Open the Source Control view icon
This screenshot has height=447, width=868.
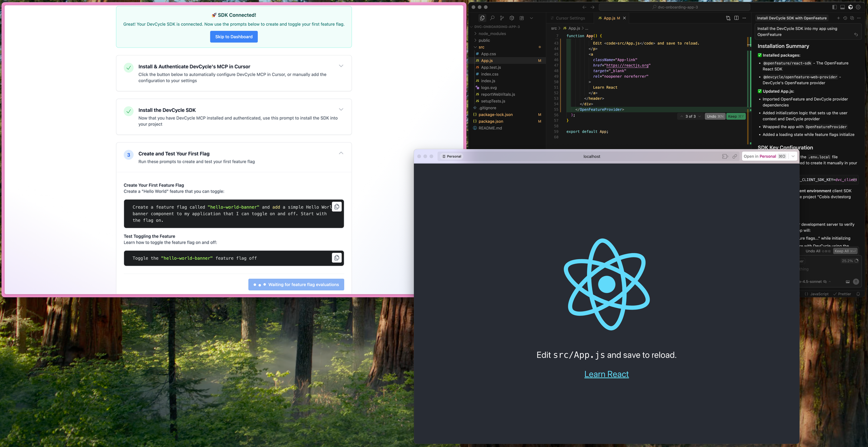pyautogui.click(x=502, y=18)
